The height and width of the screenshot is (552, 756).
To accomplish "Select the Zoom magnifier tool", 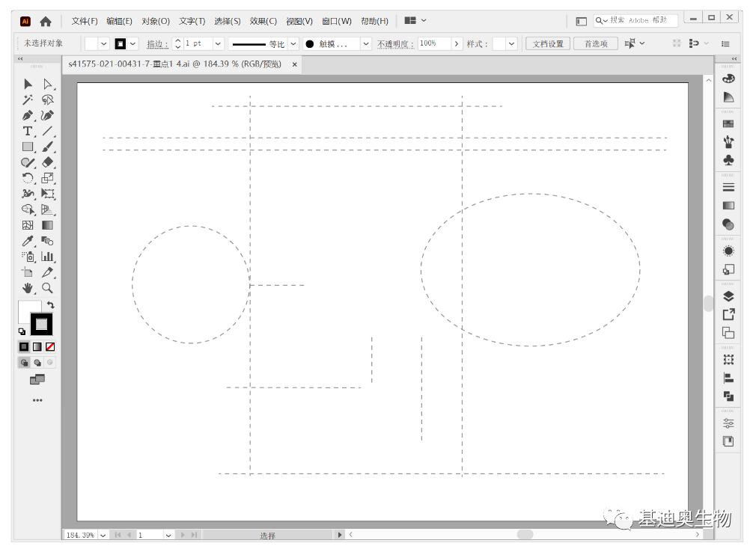I will pyautogui.click(x=47, y=288).
